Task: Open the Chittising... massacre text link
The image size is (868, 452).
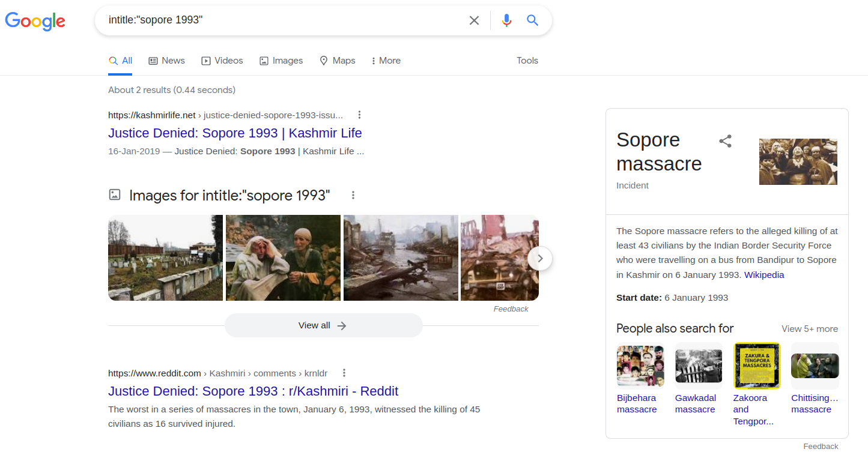Action: click(815, 403)
